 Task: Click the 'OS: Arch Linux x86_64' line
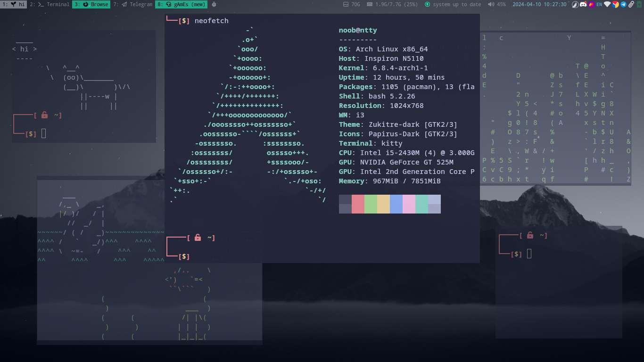383,49
